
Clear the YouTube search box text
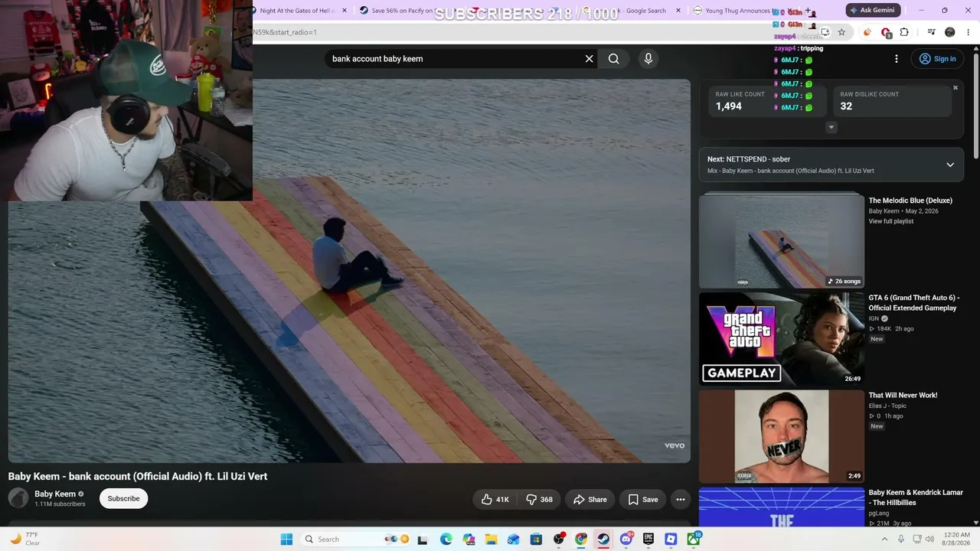[589, 59]
